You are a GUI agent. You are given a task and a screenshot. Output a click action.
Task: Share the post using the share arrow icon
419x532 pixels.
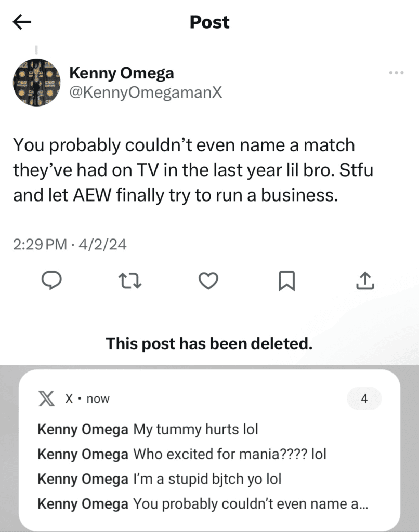click(365, 281)
